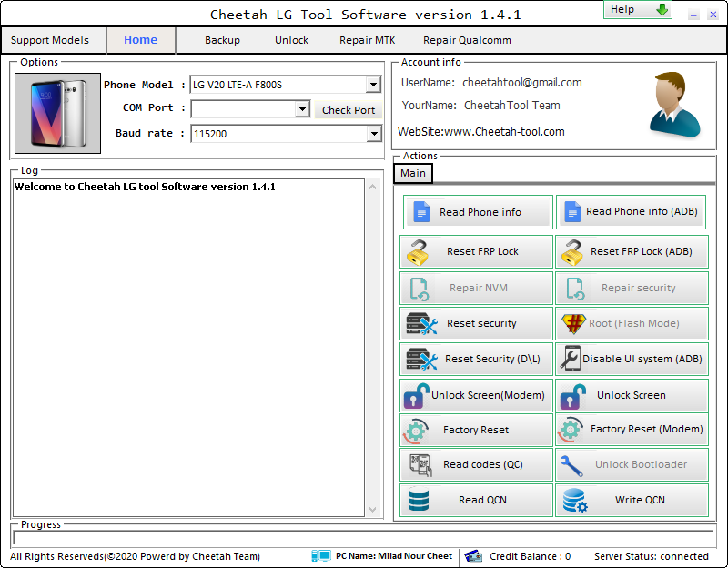The height and width of the screenshot is (569, 728).
Task: Click the Reset Security (D\L) server icon
Action: (x=421, y=360)
